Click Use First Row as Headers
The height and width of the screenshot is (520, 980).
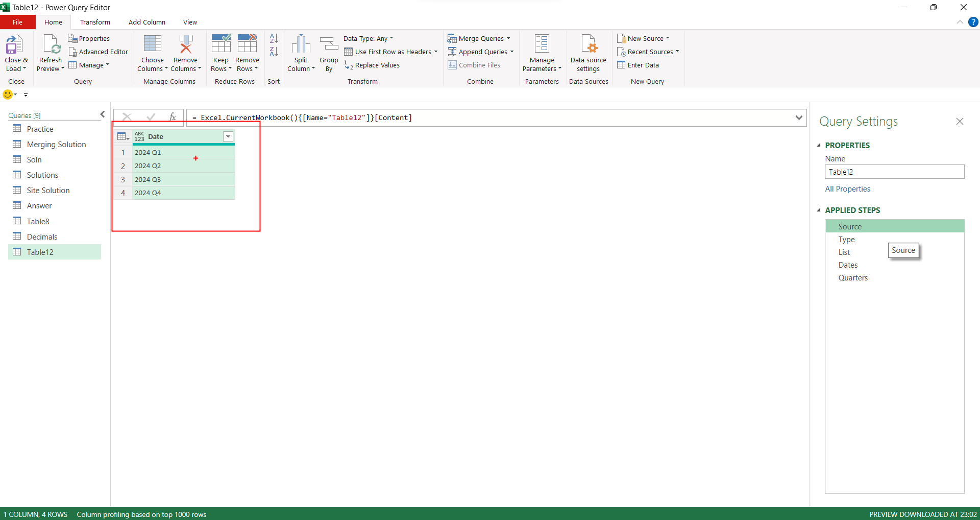click(x=391, y=52)
